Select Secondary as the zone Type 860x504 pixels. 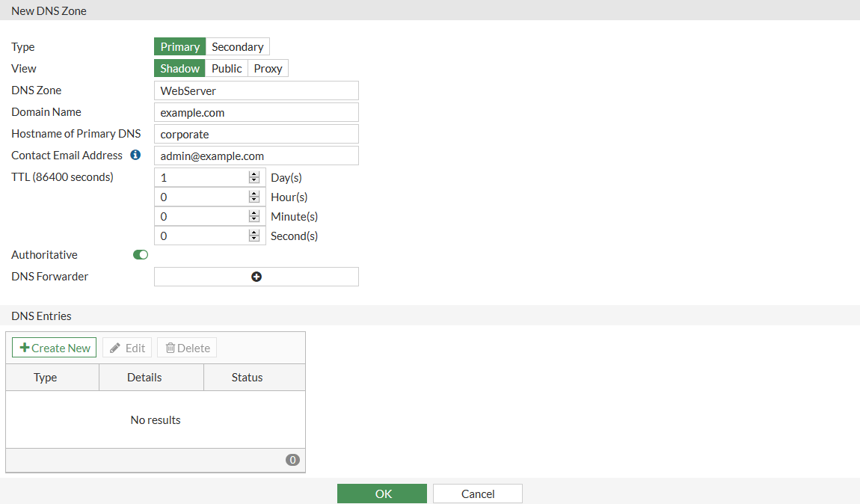(x=237, y=46)
